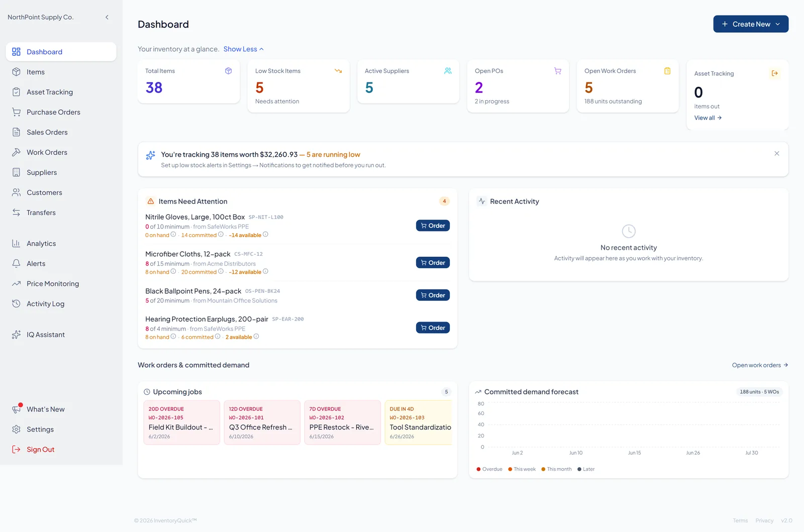This screenshot has width=804, height=532.
Task: Collapse the sidebar with the chevron icon
Action: coord(107,17)
